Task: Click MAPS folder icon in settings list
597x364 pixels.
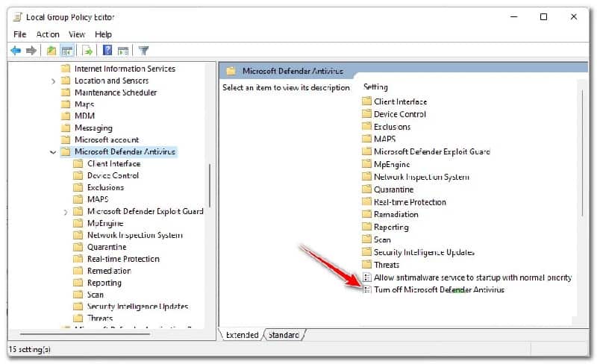Action: click(366, 139)
